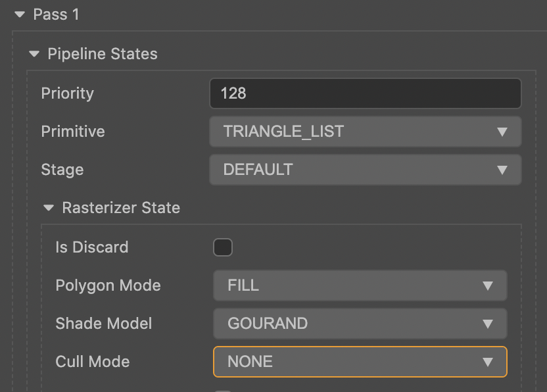
Task: Open the Primitive dropdown showing TRIANGLE_LIST
Action: point(365,132)
